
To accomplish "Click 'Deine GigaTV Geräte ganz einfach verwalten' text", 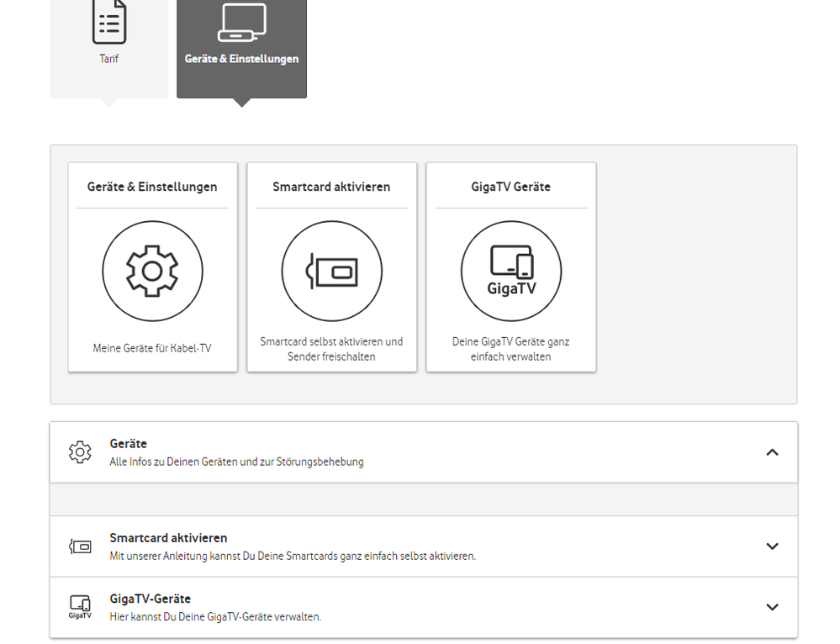I will tap(511, 349).
